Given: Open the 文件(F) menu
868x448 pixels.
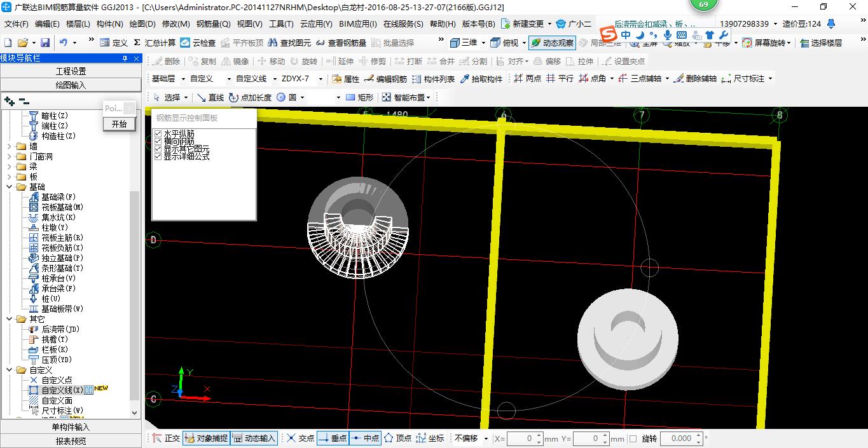Looking at the screenshot, I should [17, 24].
